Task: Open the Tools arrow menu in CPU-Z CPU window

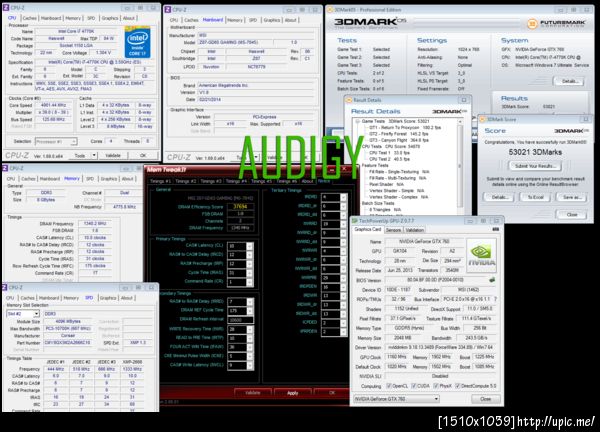Action: tap(94, 155)
